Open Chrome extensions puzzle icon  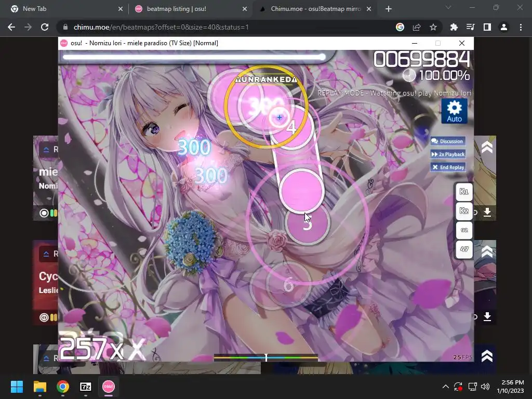[x=454, y=27]
